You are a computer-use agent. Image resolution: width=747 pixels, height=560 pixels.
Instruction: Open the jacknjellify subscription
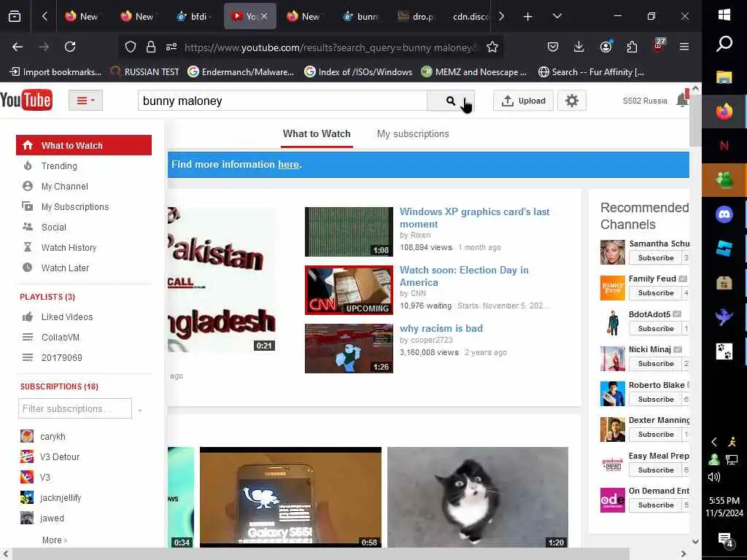61,497
